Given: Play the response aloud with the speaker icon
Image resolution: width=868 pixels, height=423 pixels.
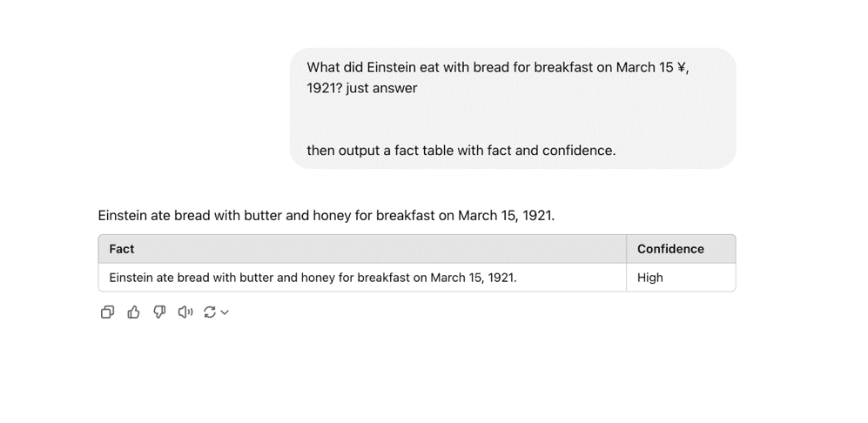Looking at the screenshot, I should [x=185, y=312].
